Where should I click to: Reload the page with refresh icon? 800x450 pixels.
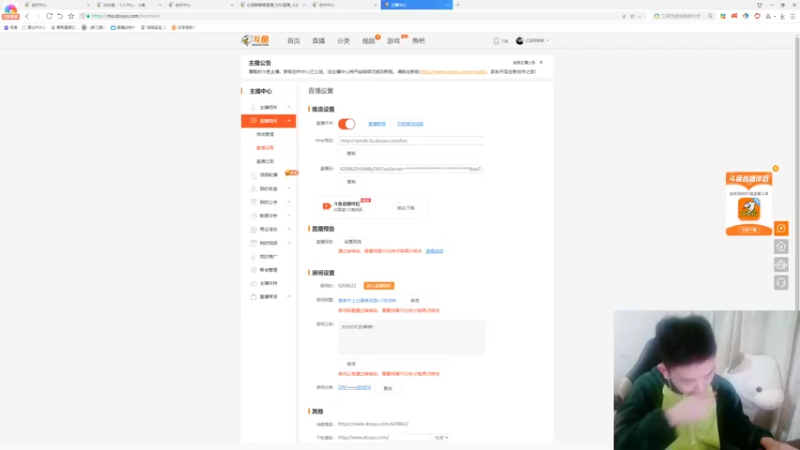(x=49, y=16)
